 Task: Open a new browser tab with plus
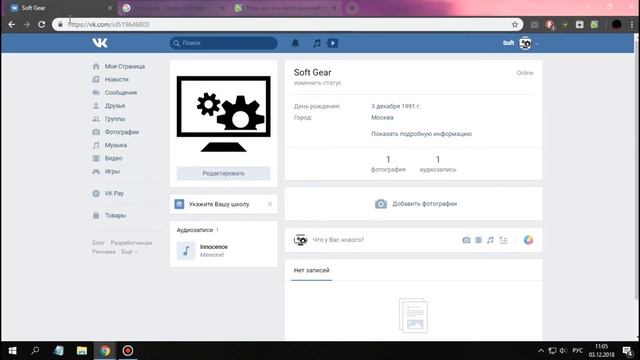click(352, 8)
